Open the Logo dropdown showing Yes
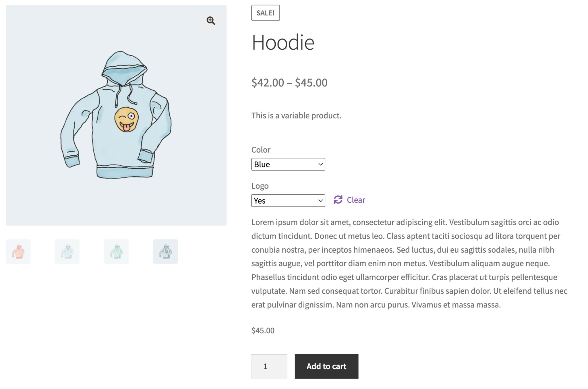 coord(288,200)
